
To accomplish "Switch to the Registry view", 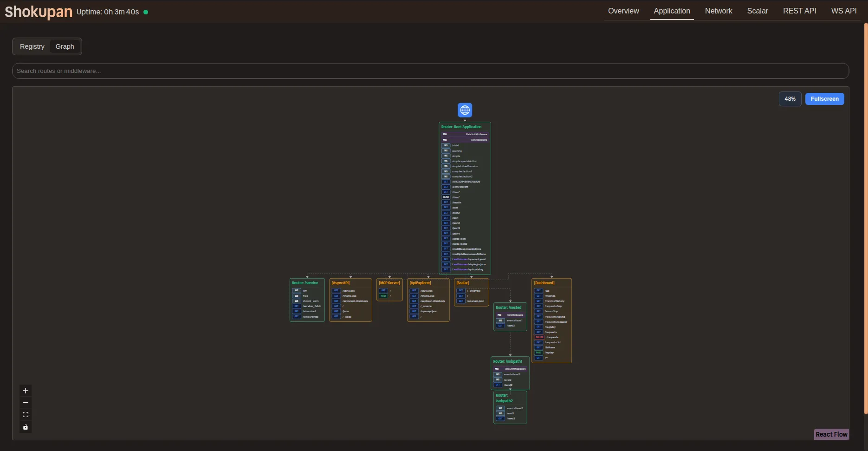I will 32,46.
